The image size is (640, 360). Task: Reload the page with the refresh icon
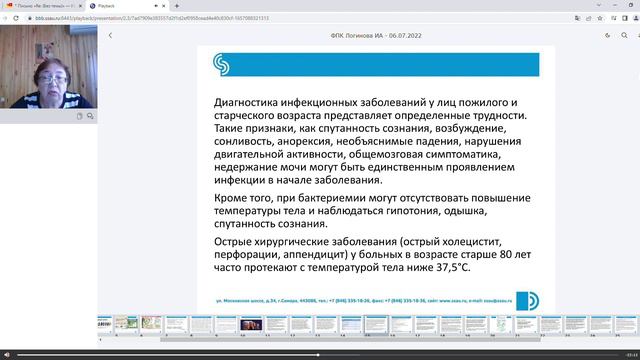[x=16, y=18]
